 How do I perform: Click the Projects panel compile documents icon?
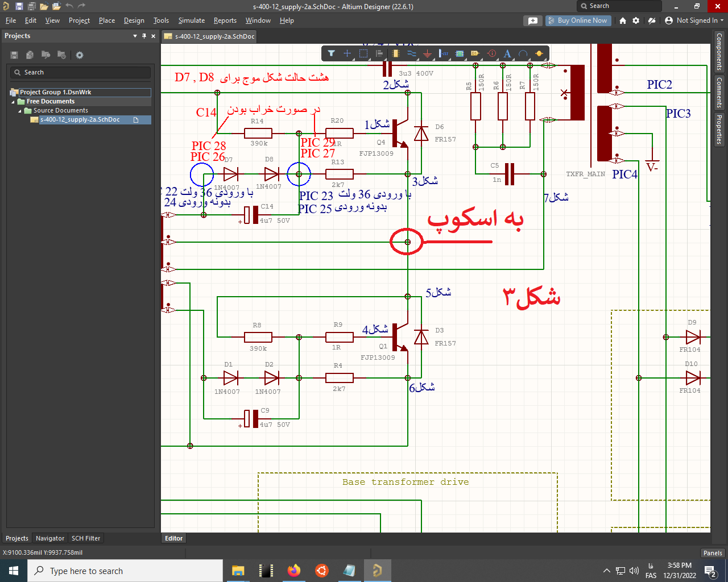30,55
